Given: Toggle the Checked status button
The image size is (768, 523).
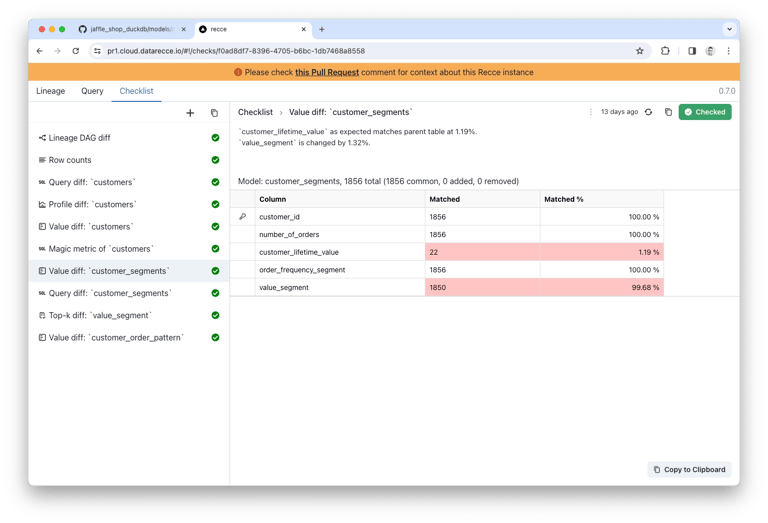Looking at the screenshot, I should 705,112.
